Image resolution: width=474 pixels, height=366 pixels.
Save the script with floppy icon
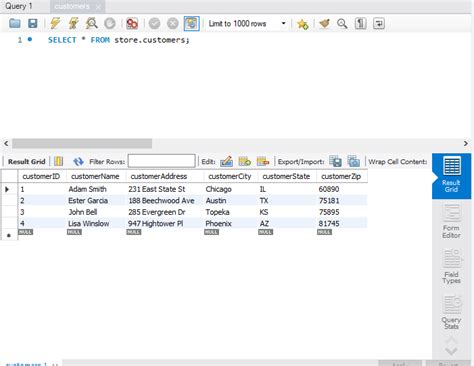point(33,23)
